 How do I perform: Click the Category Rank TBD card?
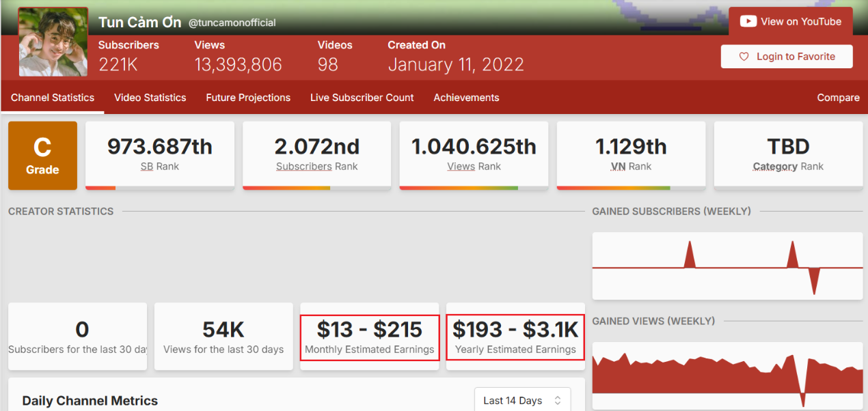coord(788,155)
